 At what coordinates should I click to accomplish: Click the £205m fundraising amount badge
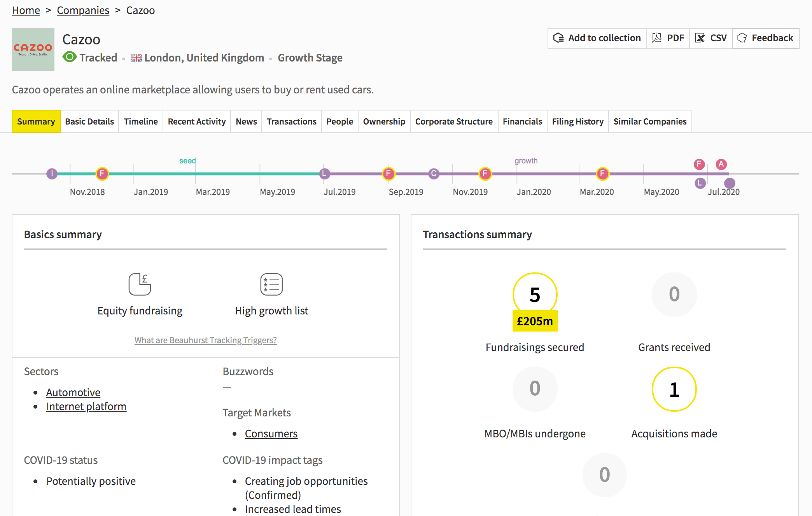(x=535, y=321)
